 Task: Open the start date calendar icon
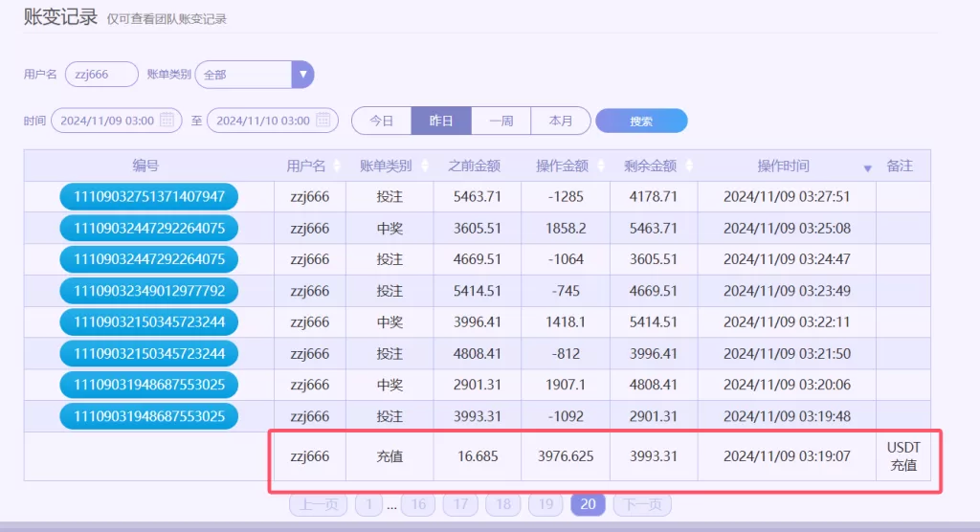pos(167,120)
